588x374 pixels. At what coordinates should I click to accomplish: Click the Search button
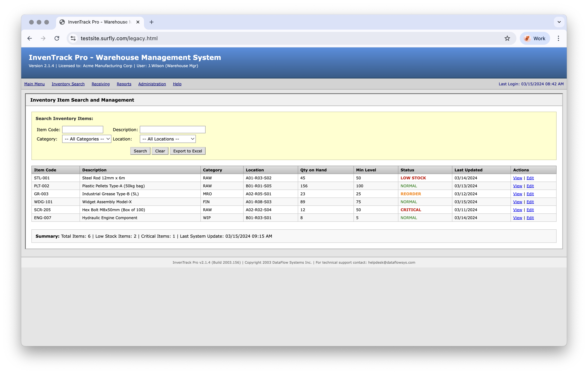click(x=140, y=151)
